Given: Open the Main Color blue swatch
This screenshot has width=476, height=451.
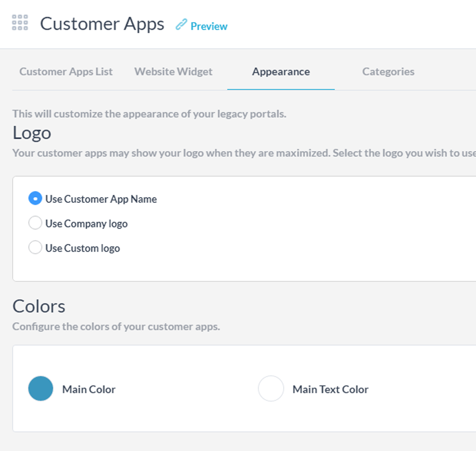Looking at the screenshot, I should [41, 388].
